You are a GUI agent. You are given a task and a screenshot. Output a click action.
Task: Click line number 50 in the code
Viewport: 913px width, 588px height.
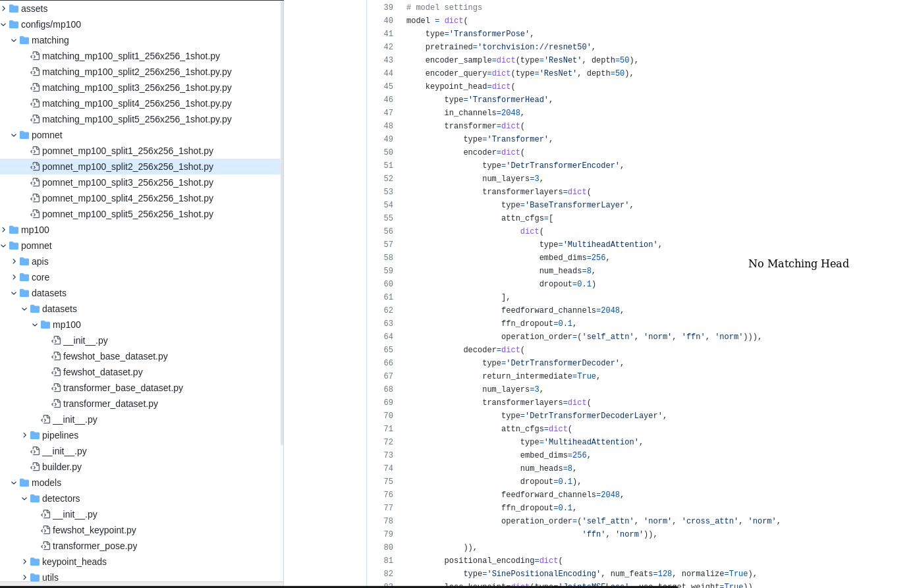click(388, 152)
